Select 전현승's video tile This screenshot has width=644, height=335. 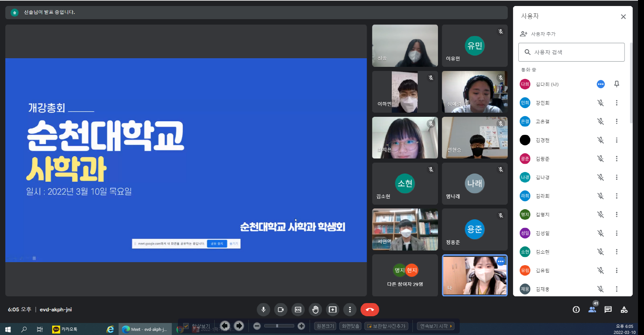click(475, 137)
